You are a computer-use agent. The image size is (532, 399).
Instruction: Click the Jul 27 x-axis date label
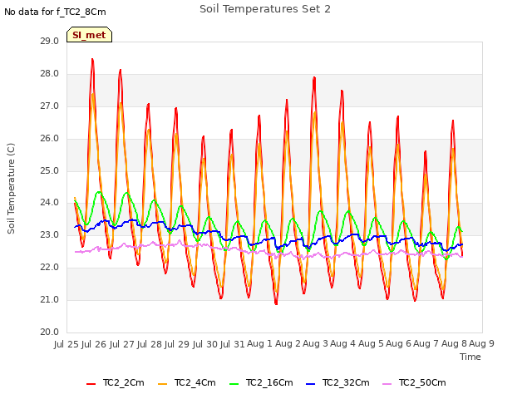coord(122,344)
